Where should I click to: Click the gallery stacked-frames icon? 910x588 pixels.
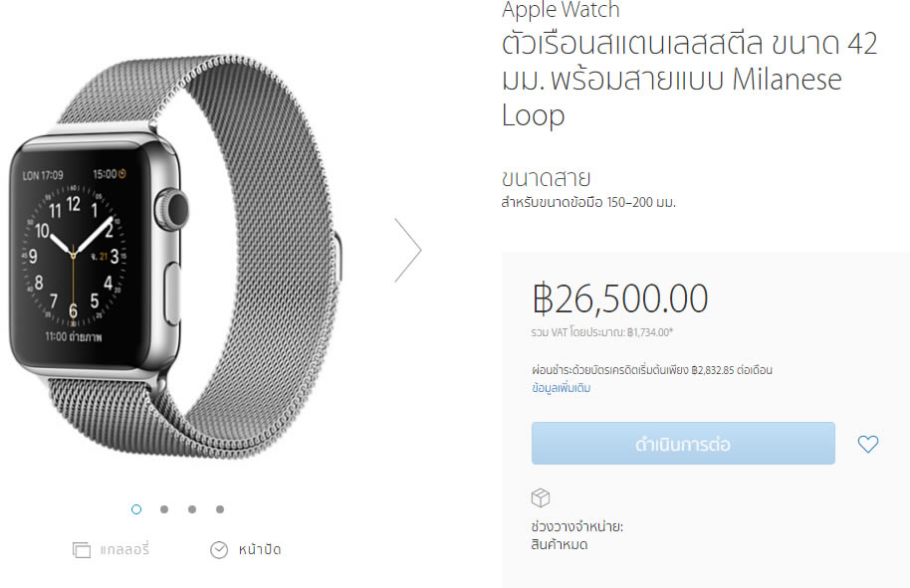click(x=82, y=549)
